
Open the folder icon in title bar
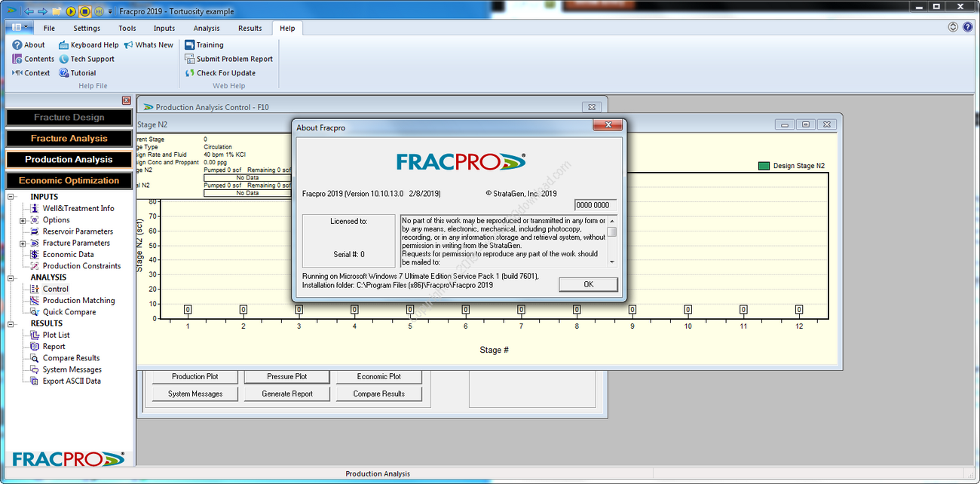tap(57, 11)
